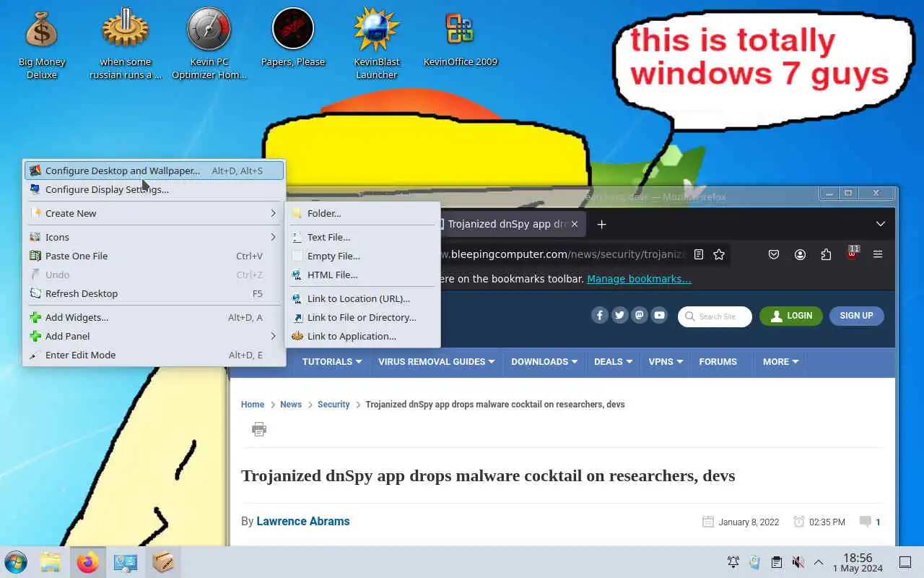Open Big Money Deluxe desktop icon
The image size is (924, 578).
point(42,43)
